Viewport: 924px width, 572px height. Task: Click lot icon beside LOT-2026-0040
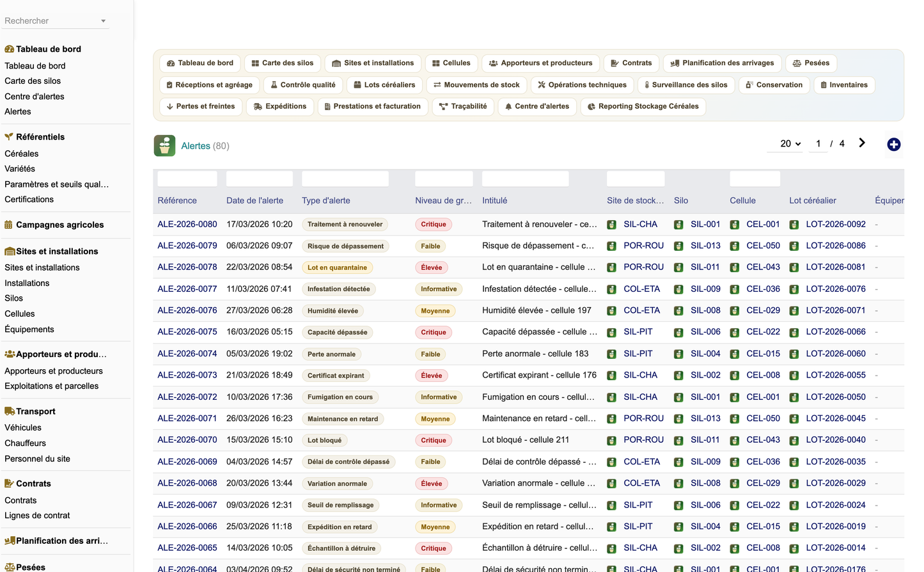coord(794,440)
